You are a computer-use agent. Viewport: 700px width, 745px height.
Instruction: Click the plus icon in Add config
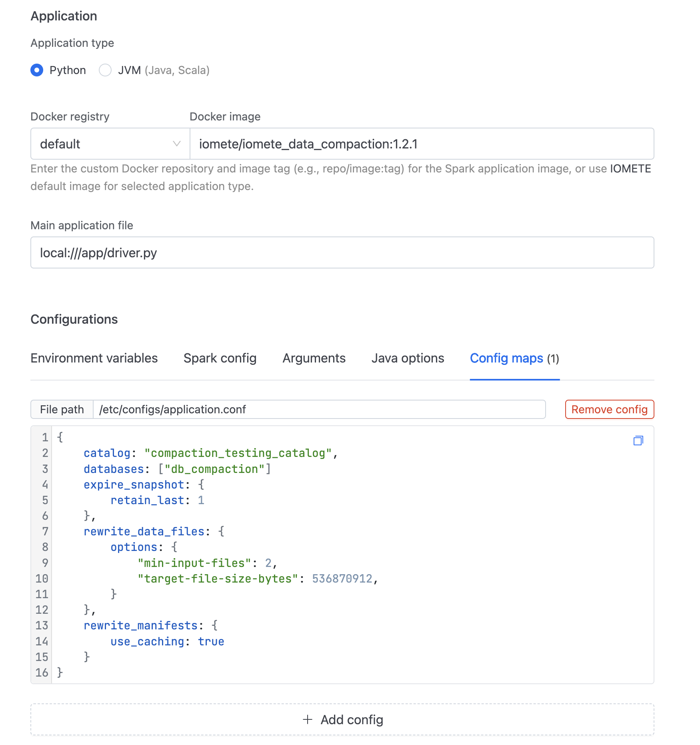(x=307, y=719)
